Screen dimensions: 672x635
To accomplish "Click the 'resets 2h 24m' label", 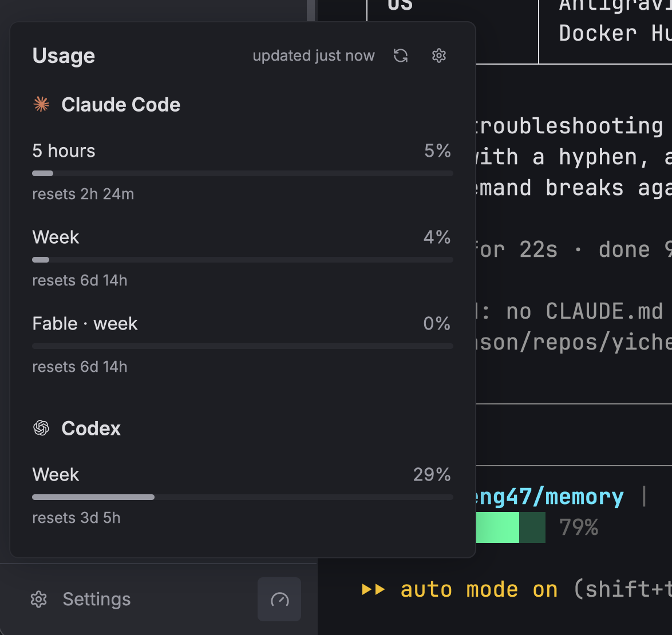I will click(x=83, y=195).
